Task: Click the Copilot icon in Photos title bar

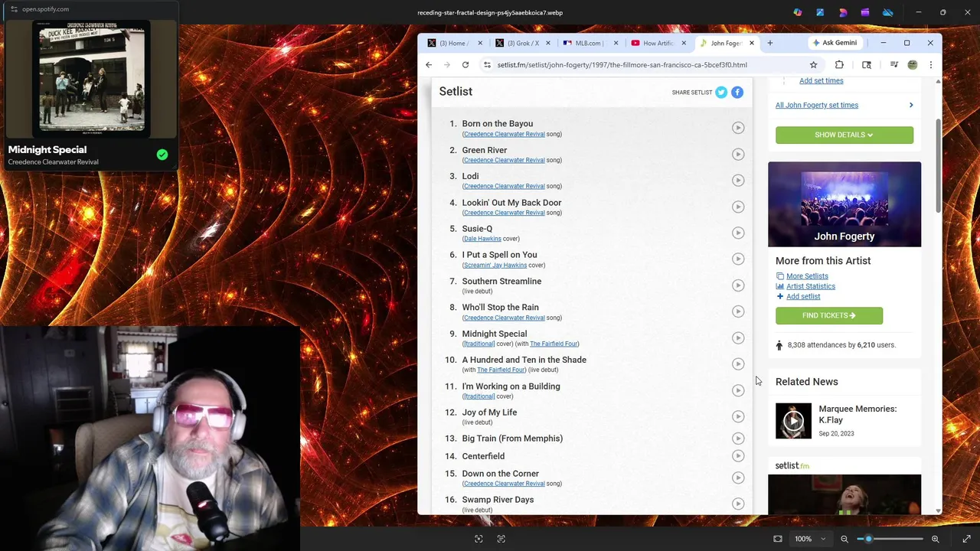Action: [798, 12]
